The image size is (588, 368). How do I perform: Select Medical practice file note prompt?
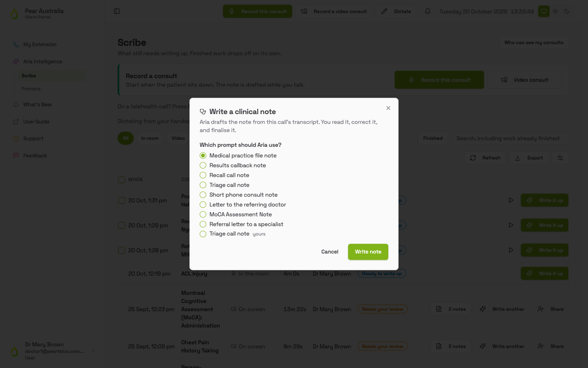click(203, 155)
